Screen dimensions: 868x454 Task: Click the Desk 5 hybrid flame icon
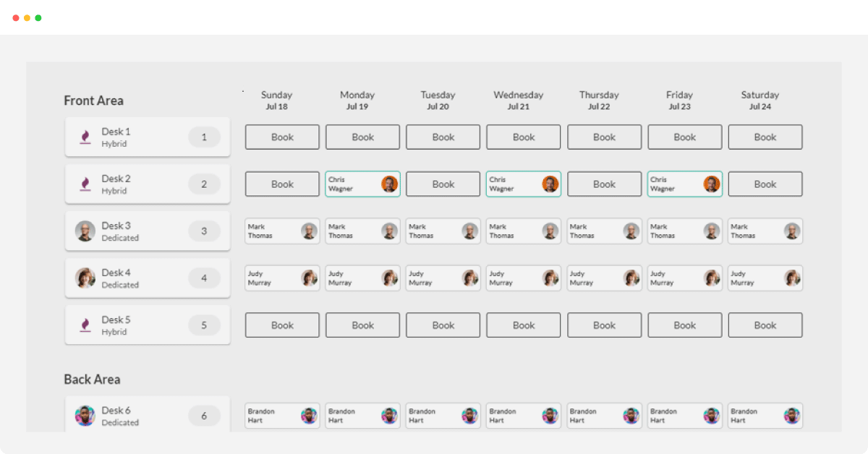(85, 325)
